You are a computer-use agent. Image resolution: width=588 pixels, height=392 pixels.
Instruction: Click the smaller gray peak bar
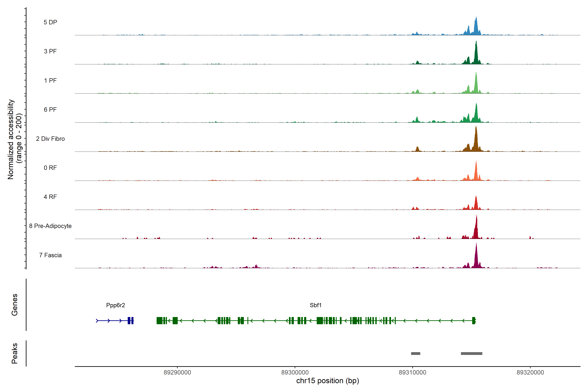coord(416,353)
